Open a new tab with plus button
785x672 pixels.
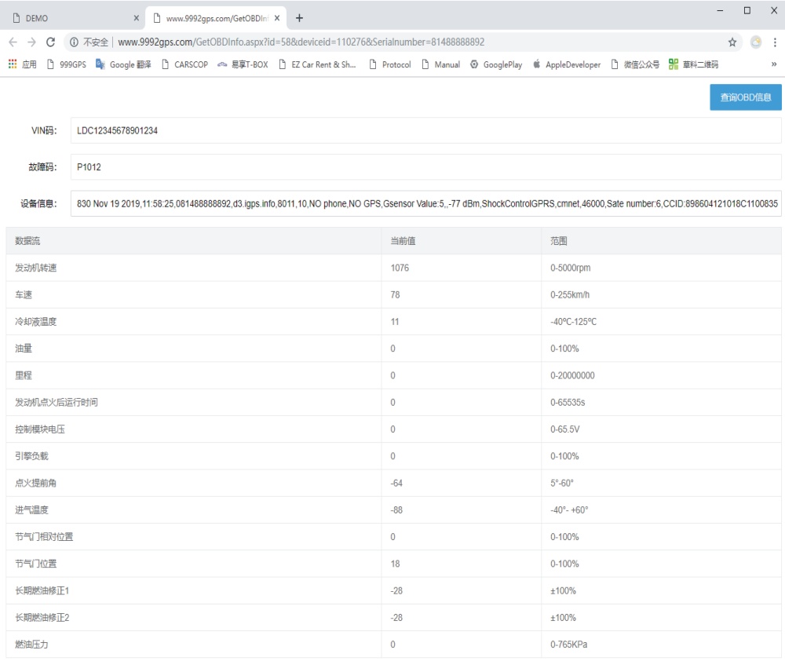click(x=299, y=18)
